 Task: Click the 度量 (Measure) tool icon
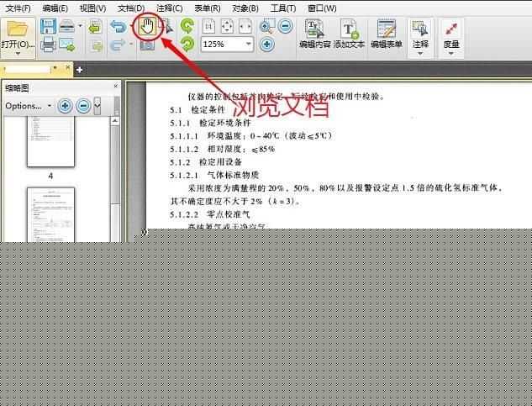(x=451, y=29)
